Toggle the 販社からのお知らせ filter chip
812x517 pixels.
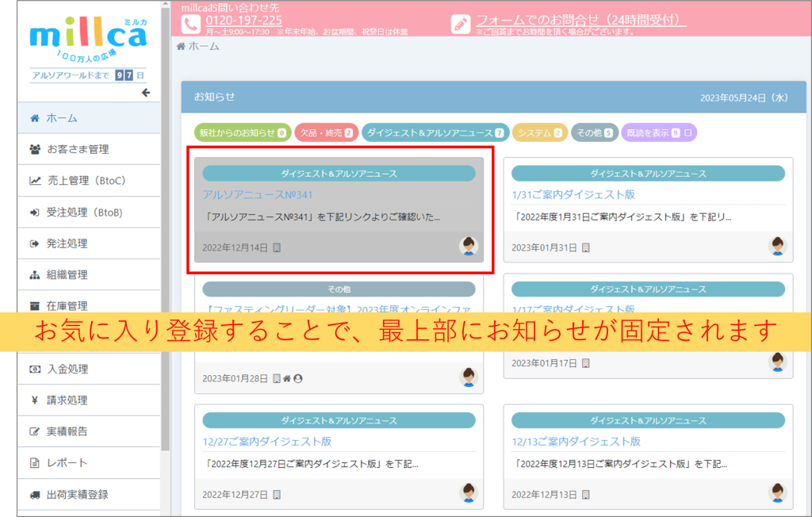pos(242,133)
